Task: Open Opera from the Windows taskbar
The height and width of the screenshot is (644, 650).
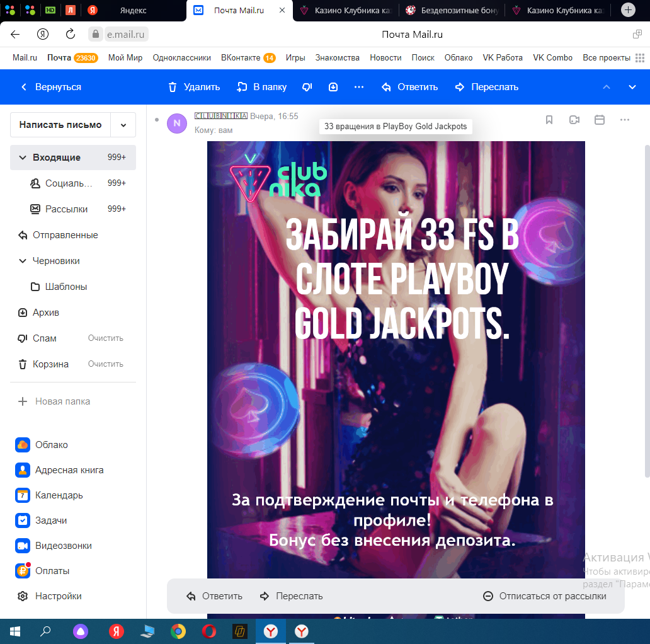Action: coord(209,631)
